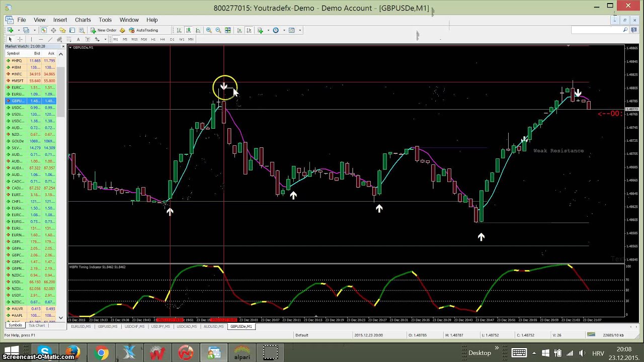644x362 pixels.
Task: Switch to W1 timeframe
Action: [x=182, y=39]
